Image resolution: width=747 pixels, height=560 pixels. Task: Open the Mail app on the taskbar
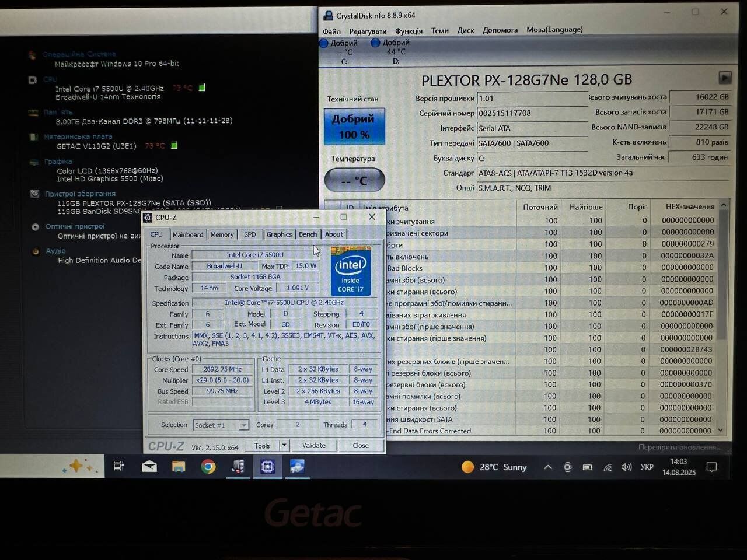pyautogui.click(x=149, y=466)
